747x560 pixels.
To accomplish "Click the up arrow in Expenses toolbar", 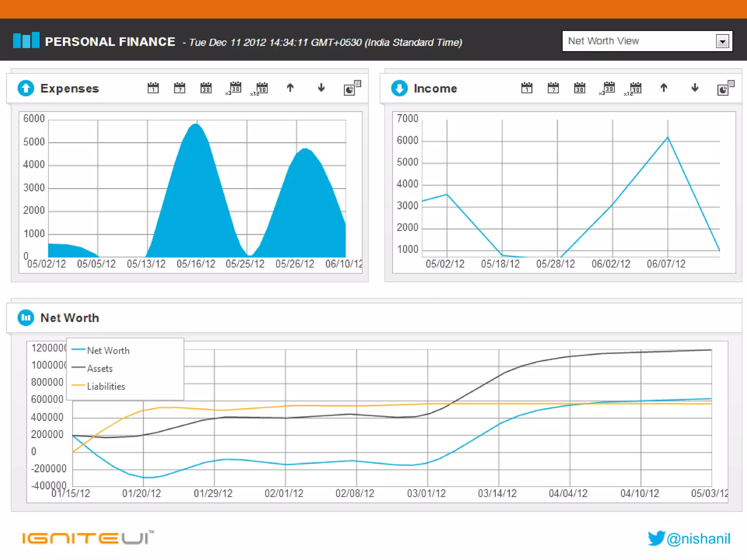I will pyautogui.click(x=290, y=87).
